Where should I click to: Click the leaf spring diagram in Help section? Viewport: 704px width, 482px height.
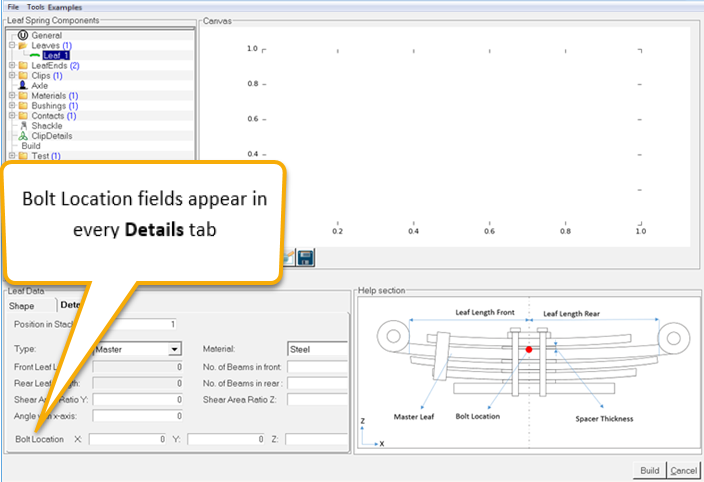[x=529, y=372]
